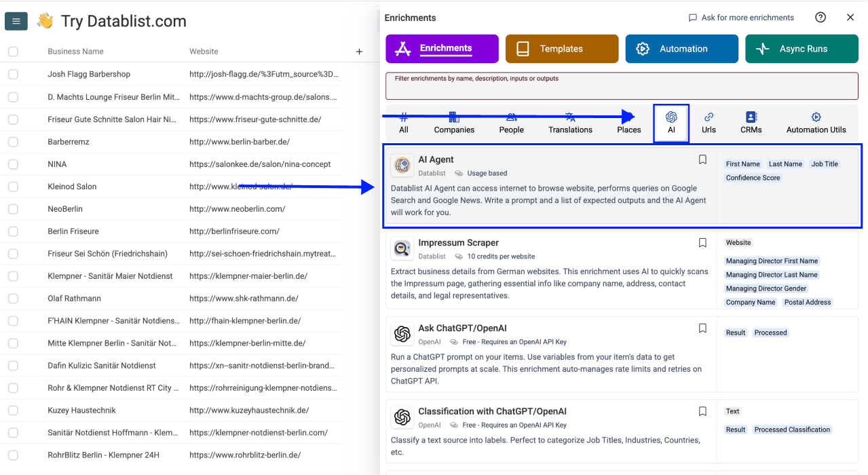Image resolution: width=868 pixels, height=475 pixels.
Task: Open the Automation panel
Action: pos(681,48)
